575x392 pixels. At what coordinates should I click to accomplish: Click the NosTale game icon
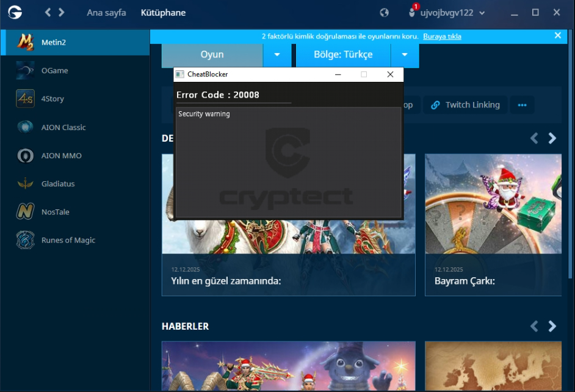[x=25, y=212]
